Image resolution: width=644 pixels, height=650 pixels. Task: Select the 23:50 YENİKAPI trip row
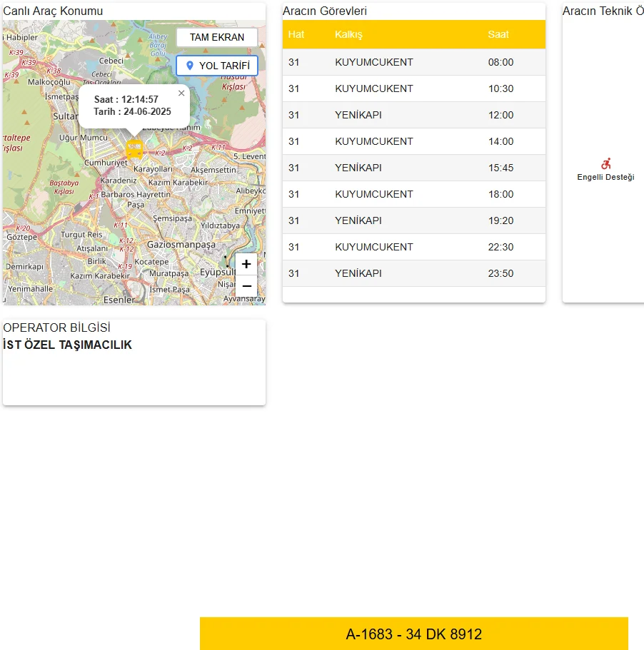click(413, 273)
